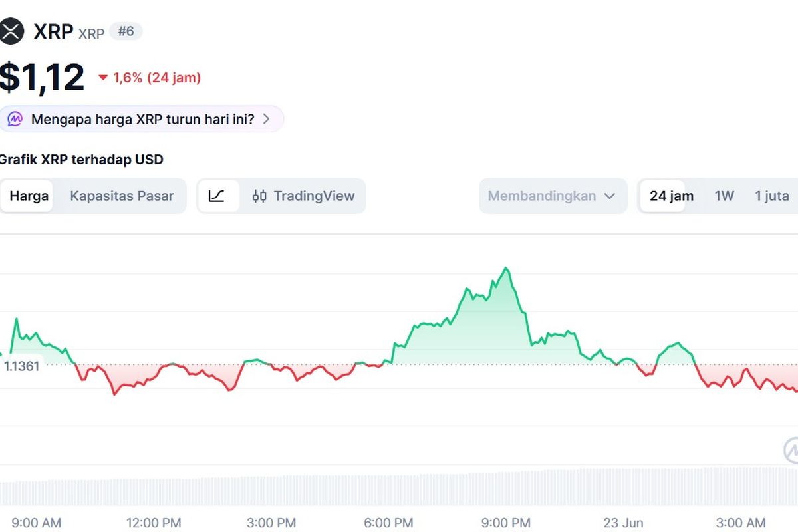This screenshot has width=798, height=532.
Task: Click the gray XRP ticker symbol text
Action: click(92, 33)
